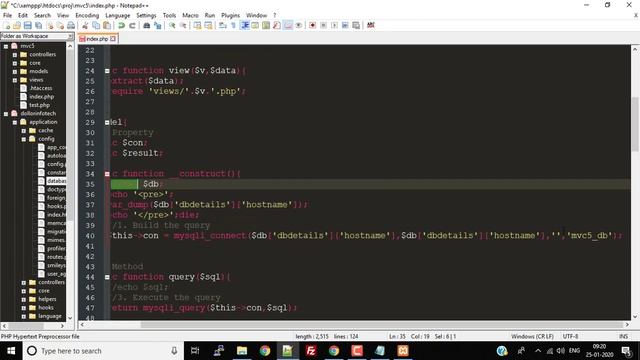Open the Encoding menu
Viewport: 640px width, 360px height.
[87, 15]
